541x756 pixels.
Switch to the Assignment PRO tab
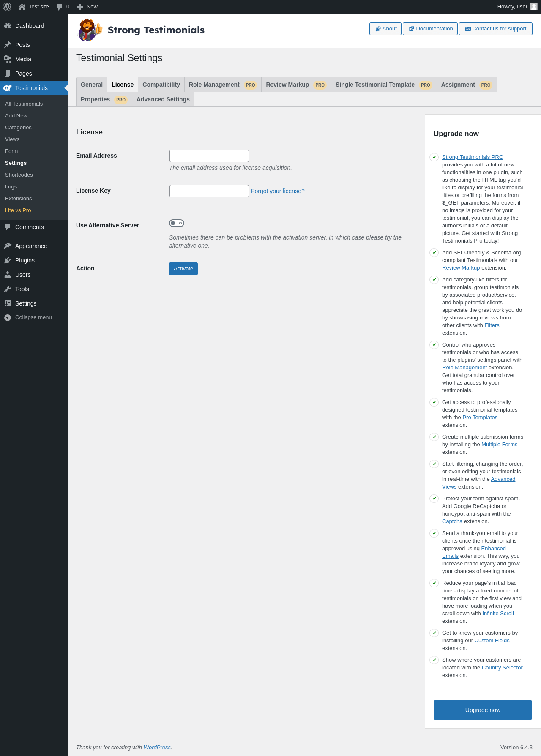click(467, 85)
